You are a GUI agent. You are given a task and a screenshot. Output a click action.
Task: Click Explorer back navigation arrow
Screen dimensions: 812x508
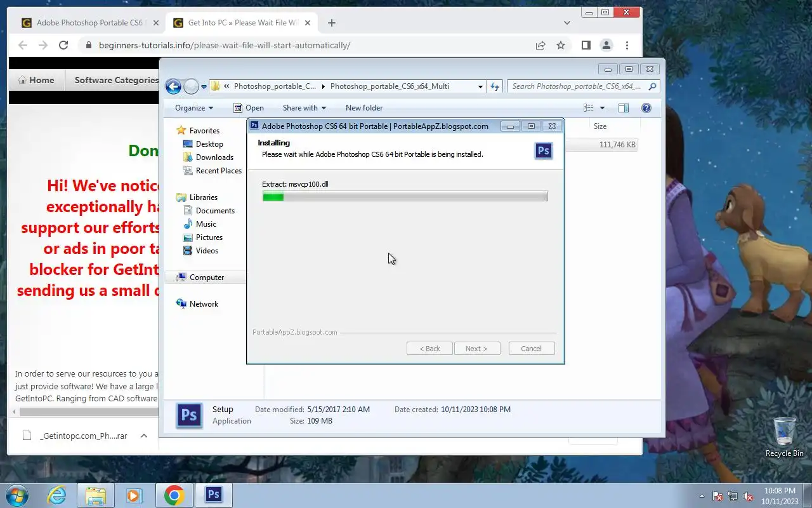pyautogui.click(x=173, y=86)
